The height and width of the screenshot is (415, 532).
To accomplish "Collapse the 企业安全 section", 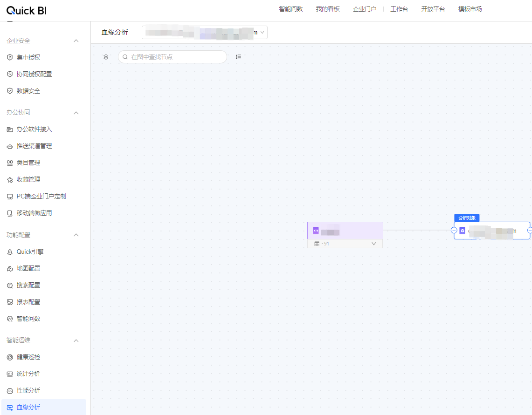I will 76,41.
